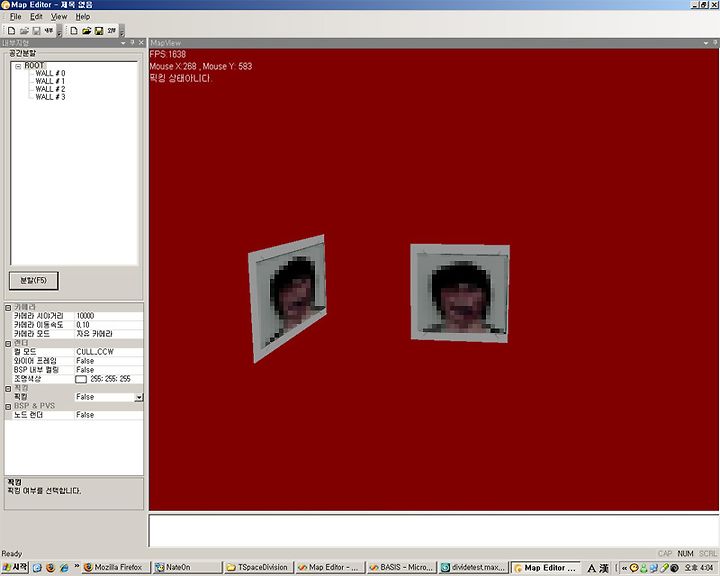
Task: Switch to Mozilla Firefox taskbar button
Action: click(116, 567)
